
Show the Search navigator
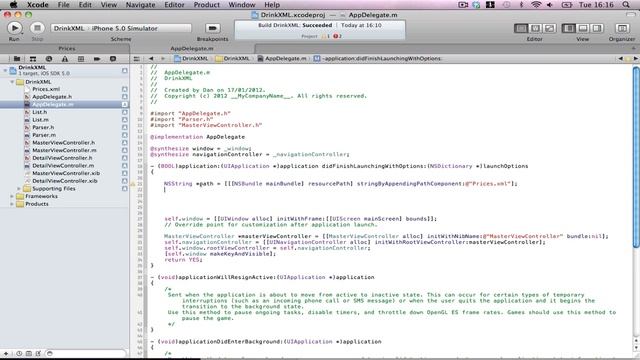pos(49,59)
